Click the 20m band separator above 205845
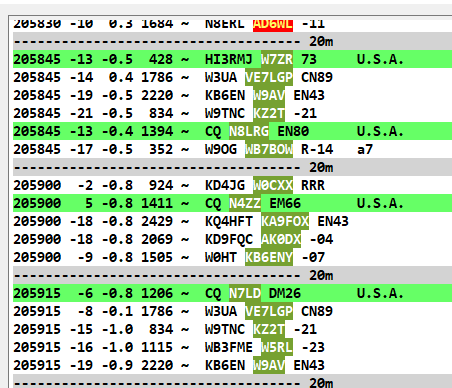Image resolution: width=452 pixels, height=388 pixels. pyautogui.click(x=232, y=41)
